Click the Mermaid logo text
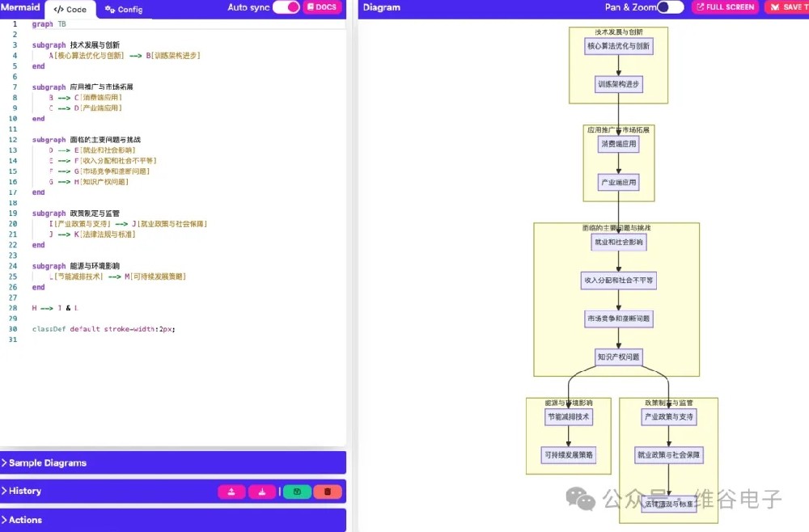Image resolution: width=809 pixels, height=532 pixels. click(20, 8)
